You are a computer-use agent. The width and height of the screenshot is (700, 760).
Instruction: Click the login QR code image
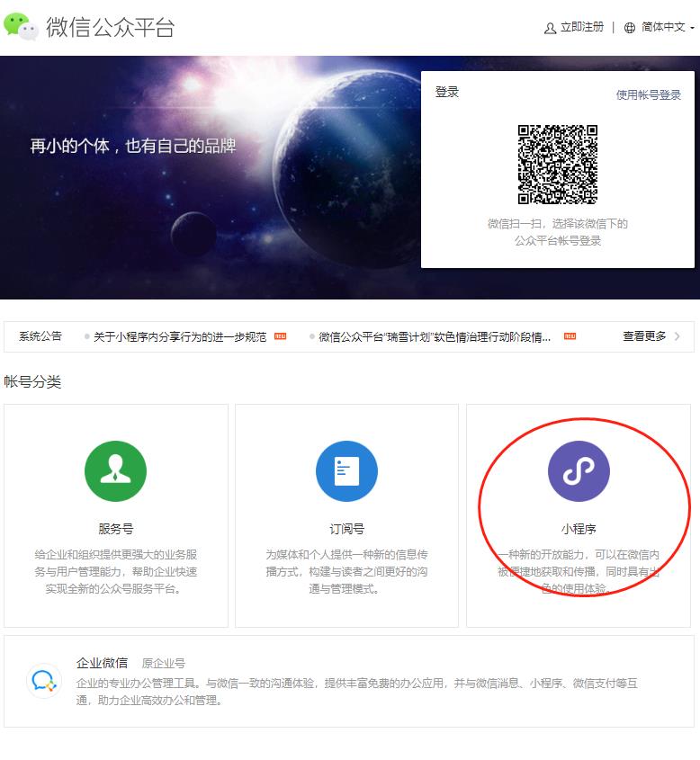(558, 165)
